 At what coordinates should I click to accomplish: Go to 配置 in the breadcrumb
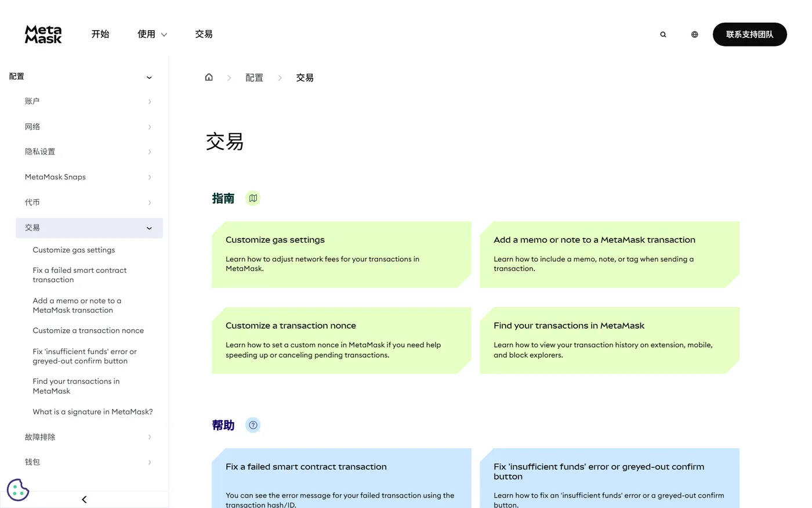click(254, 78)
